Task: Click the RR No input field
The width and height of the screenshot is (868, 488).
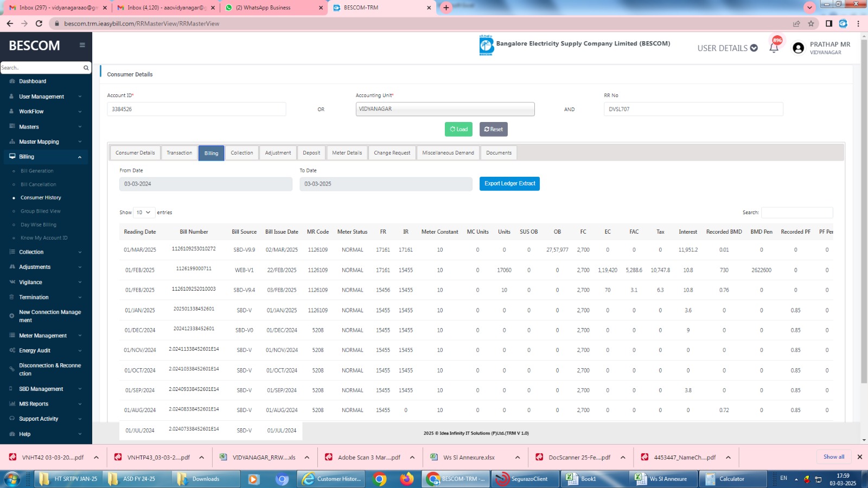Action: [693, 109]
